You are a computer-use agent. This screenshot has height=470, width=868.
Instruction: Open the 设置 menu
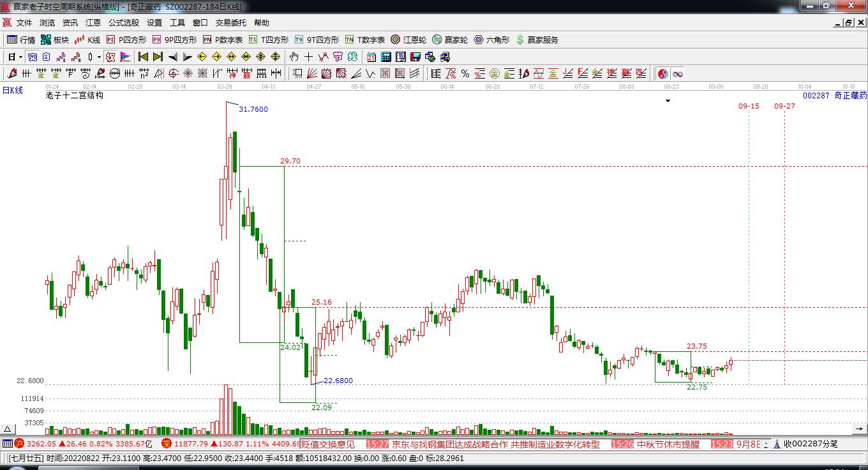[x=154, y=23]
